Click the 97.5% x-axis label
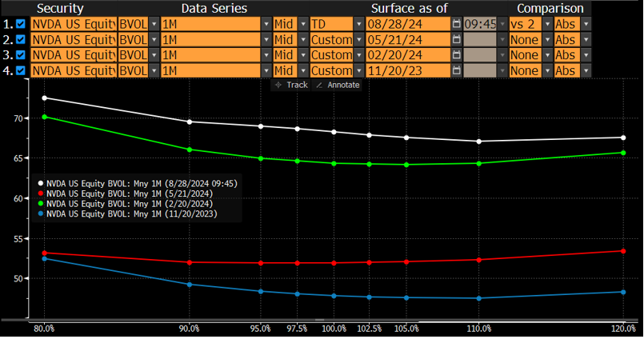The image size is (644, 339). [297, 329]
